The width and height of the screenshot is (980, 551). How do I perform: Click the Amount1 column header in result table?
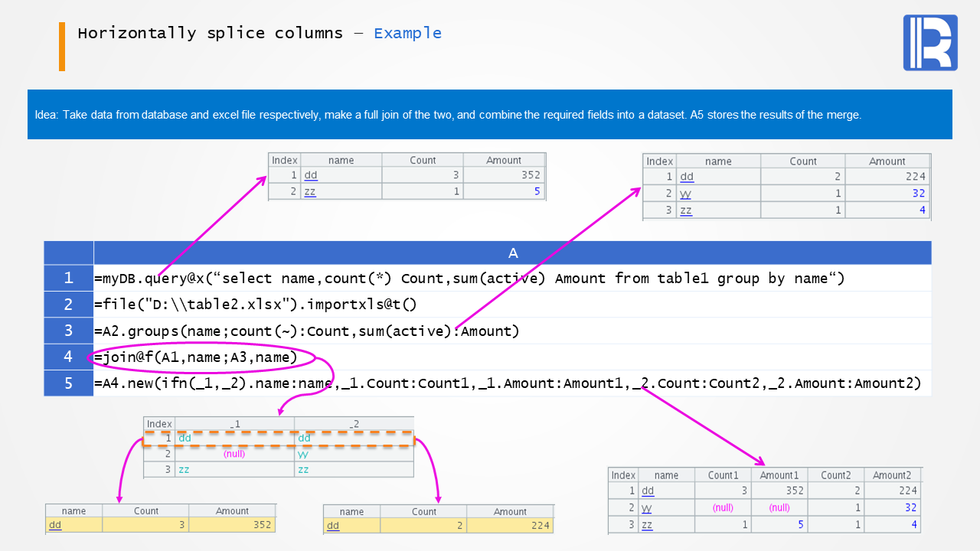coord(779,475)
